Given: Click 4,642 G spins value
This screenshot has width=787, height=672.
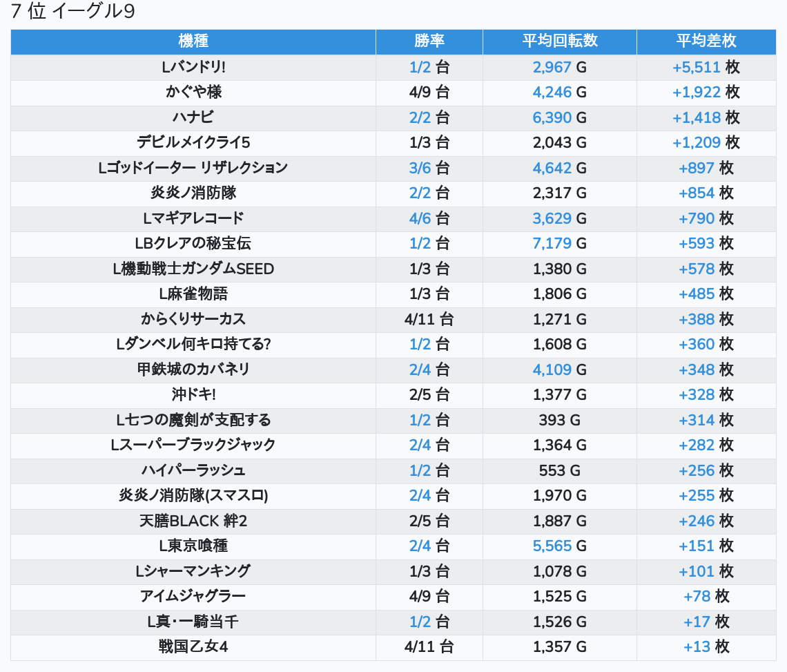Looking at the screenshot, I should tap(560, 168).
